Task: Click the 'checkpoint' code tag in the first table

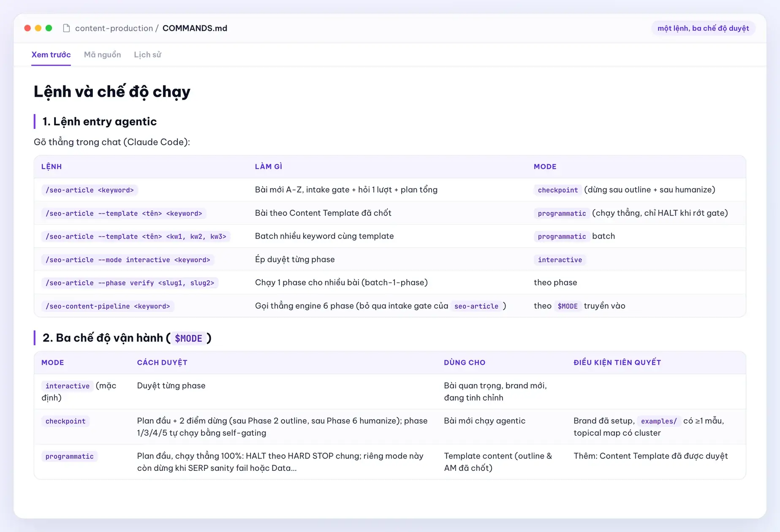Action: pos(558,190)
